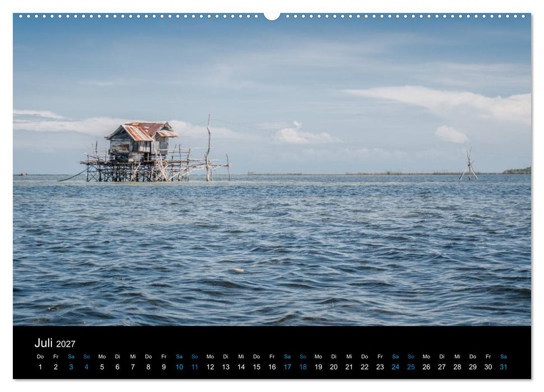The width and height of the screenshot is (544, 392).
Task: Select date 26 in the calendar row
Action: 426,367
